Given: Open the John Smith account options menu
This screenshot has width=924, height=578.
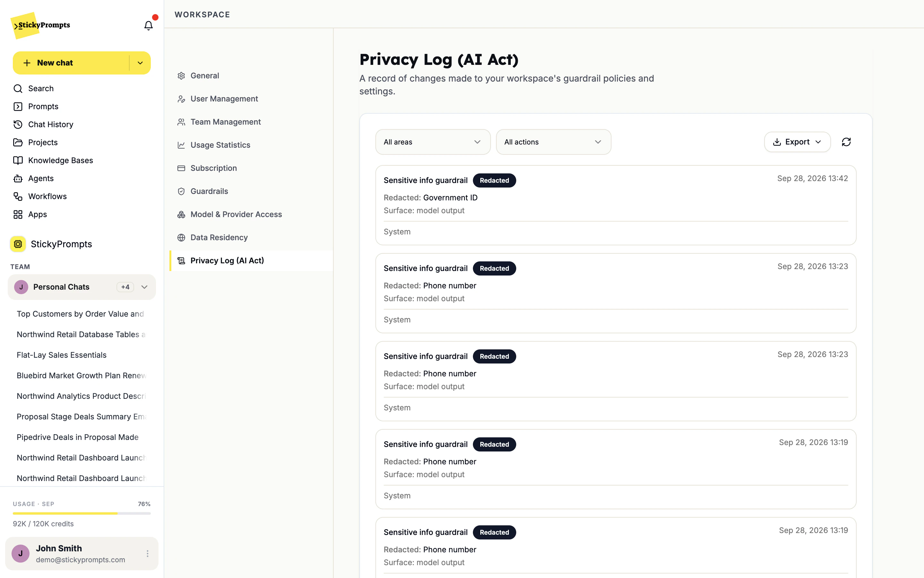Looking at the screenshot, I should click(x=147, y=553).
